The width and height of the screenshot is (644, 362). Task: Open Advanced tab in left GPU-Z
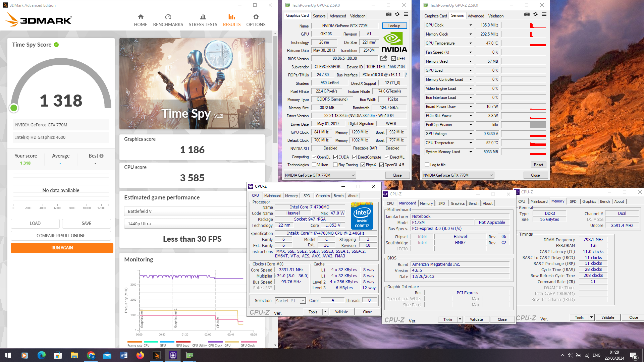point(337,16)
